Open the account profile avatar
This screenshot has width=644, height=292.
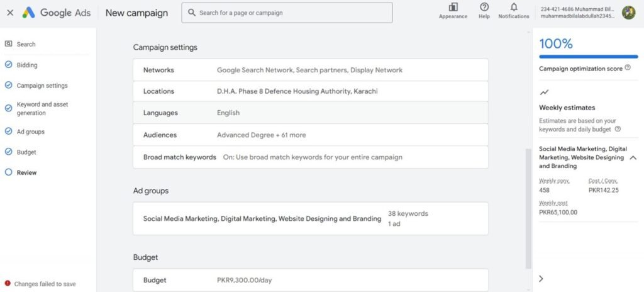click(x=628, y=13)
